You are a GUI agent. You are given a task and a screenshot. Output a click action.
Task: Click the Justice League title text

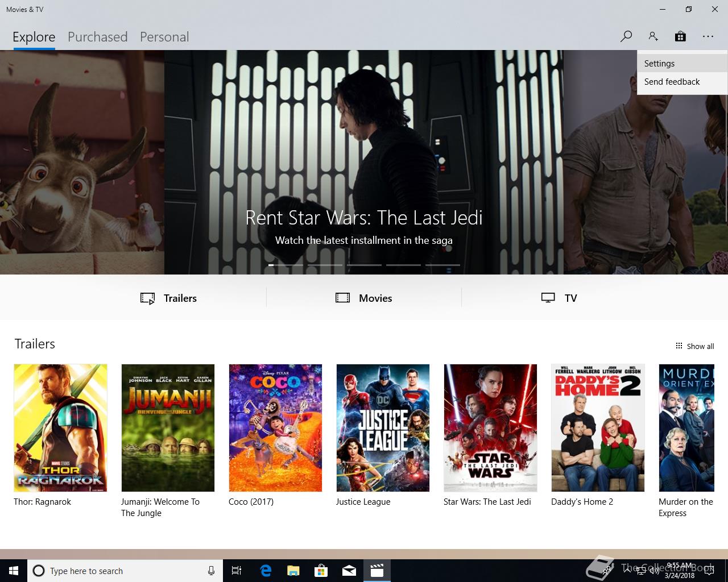click(363, 502)
